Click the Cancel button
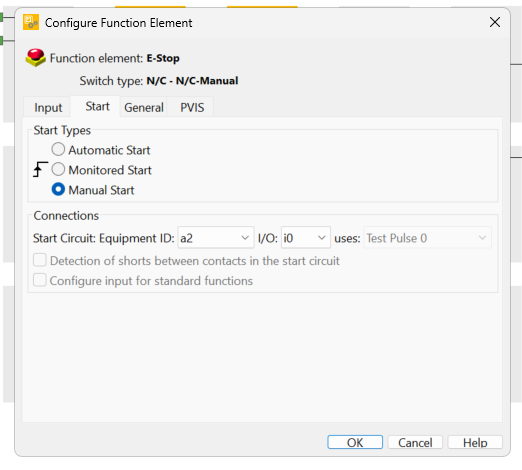Screen dimensions: 522x470 pyautogui.click(x=415, y=442)
